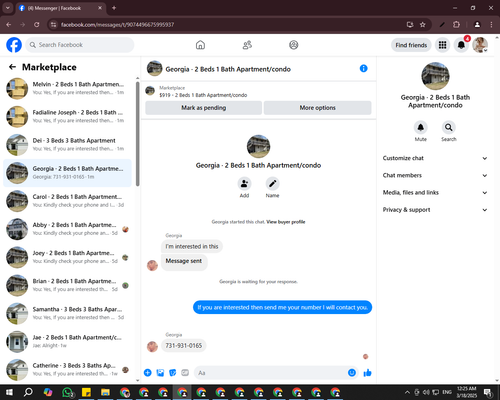The image size is (500, 400).
Task: Open Joey 2 Beds 1 Bath conversation
Action: (68, 257)
